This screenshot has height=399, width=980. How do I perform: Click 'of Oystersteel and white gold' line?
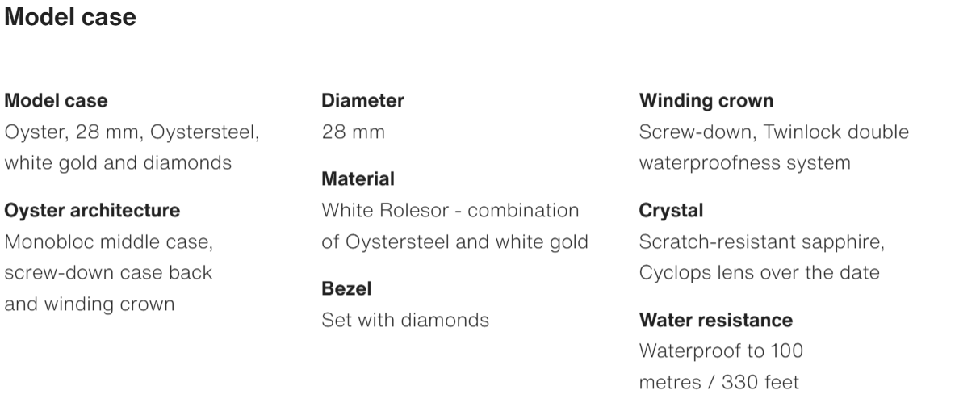coord(454,241)
